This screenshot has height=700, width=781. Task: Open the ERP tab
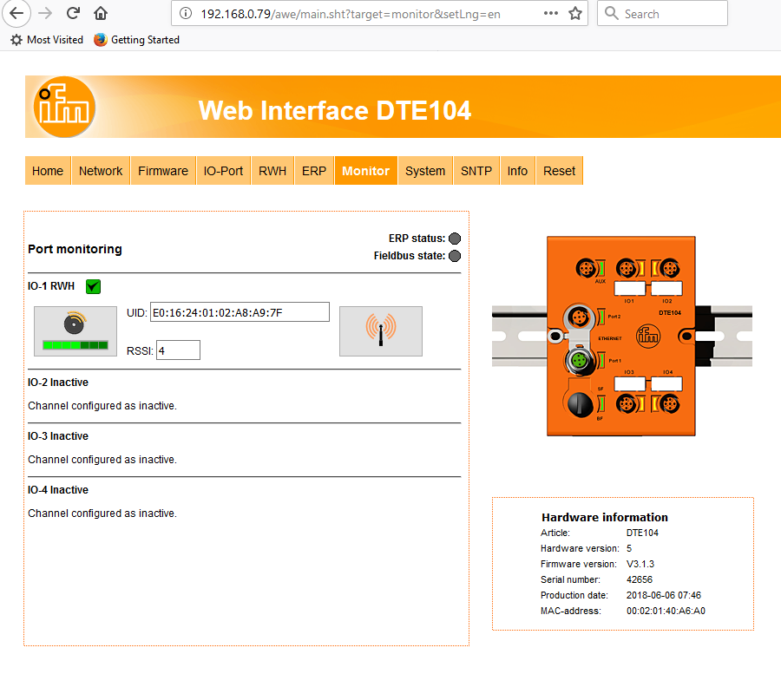tap(314, 171)
